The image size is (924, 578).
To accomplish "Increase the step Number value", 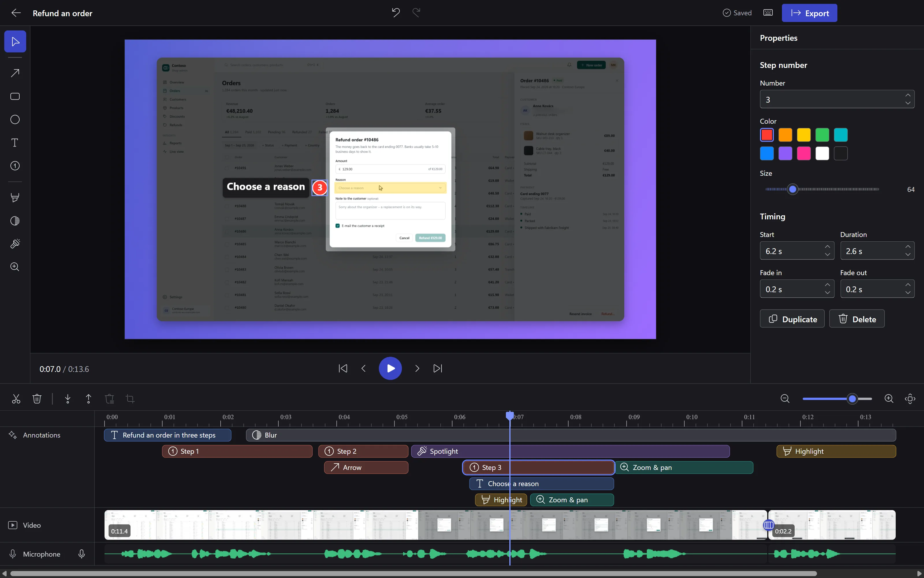I will click(x=908, y=95).
